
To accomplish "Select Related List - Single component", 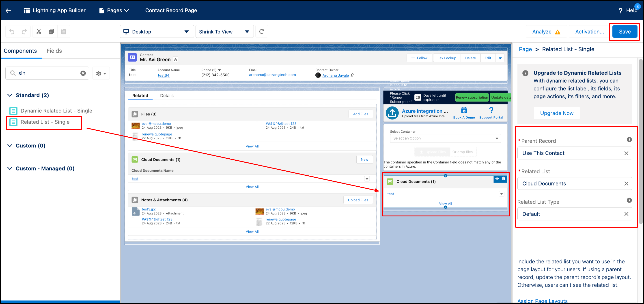I will coord(45,122).
